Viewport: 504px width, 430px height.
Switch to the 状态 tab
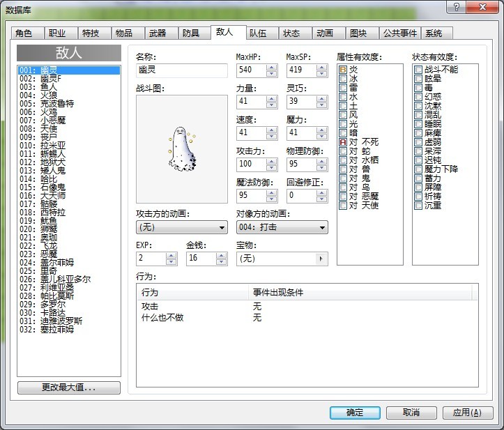point(295,33)
